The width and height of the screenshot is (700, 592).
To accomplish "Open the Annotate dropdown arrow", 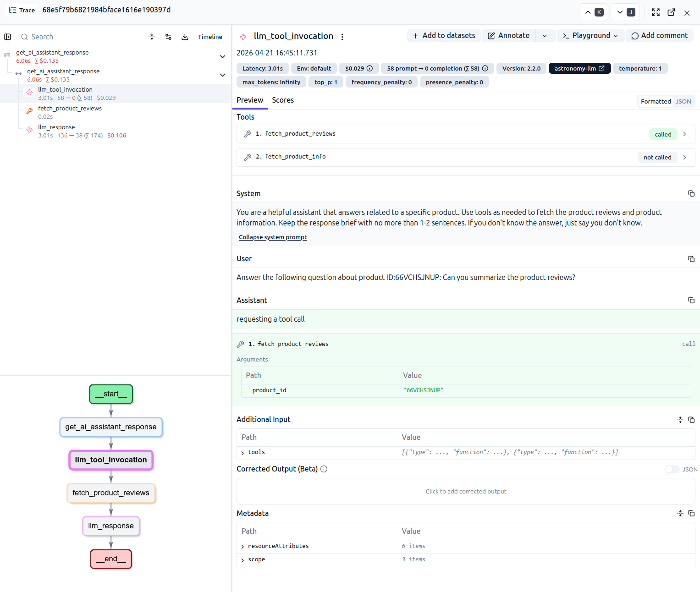I will click(x=545, y=36).
